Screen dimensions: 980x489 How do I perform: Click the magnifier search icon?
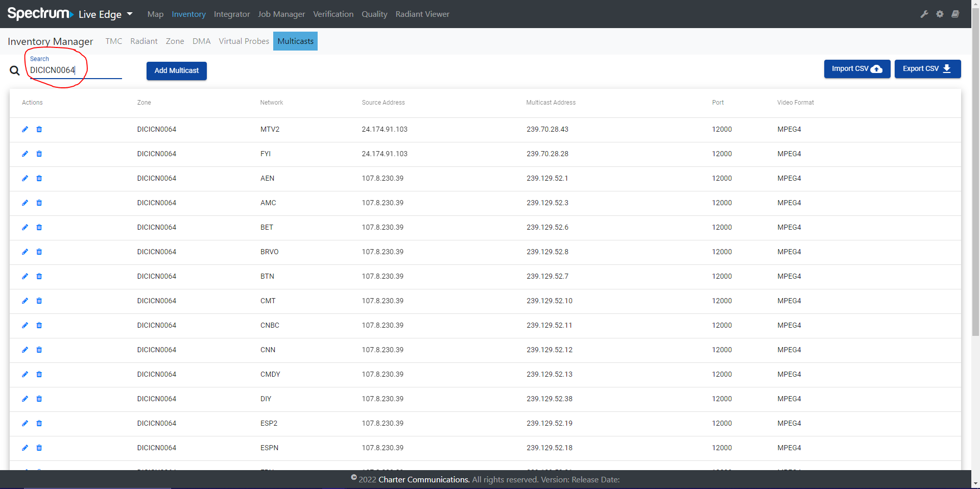[x=15, y=70]
